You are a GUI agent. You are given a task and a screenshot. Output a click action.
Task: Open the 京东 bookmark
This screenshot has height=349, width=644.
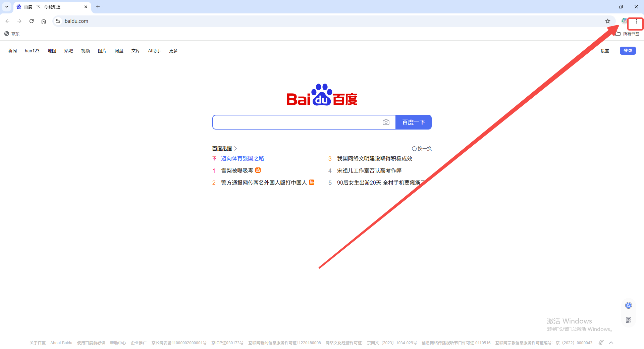click(x=12, y=34)
